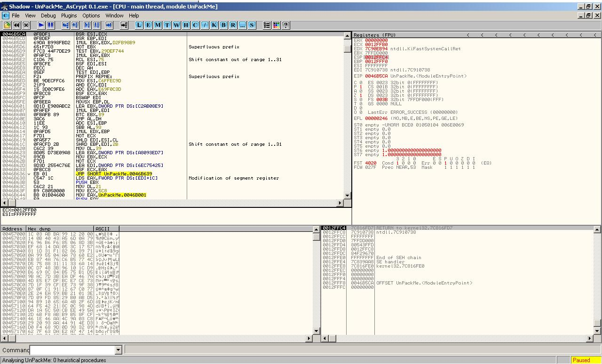Close the debugged program with X icon
Screen dimensions: 602x364
pos(26,25)
